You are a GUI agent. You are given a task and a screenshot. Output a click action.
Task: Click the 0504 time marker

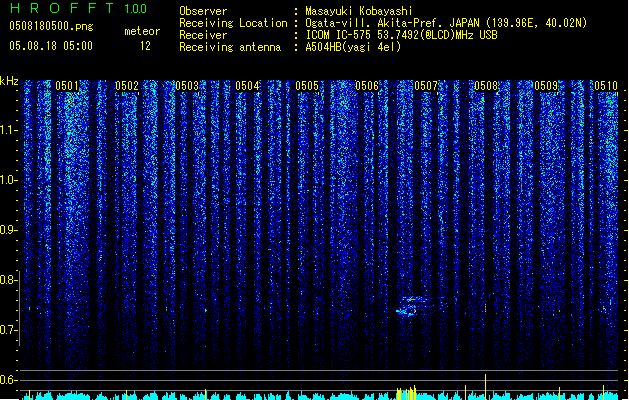247,86
